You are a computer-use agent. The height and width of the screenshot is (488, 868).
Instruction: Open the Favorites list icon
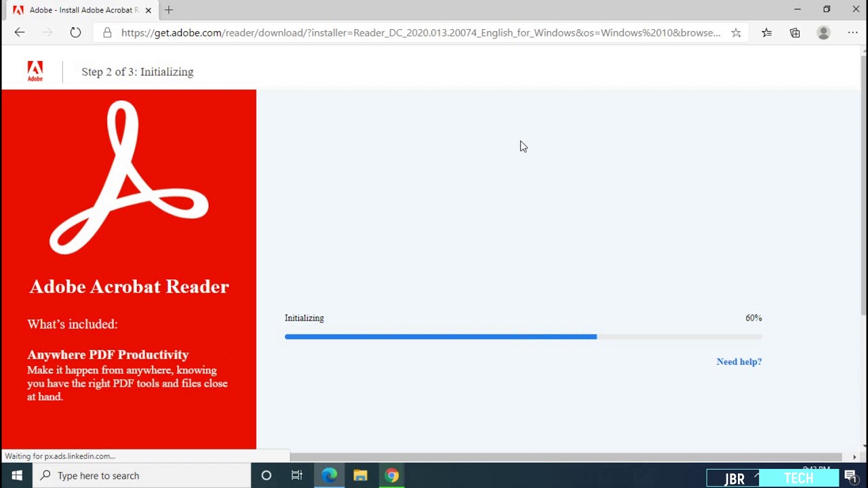point(766,33)
